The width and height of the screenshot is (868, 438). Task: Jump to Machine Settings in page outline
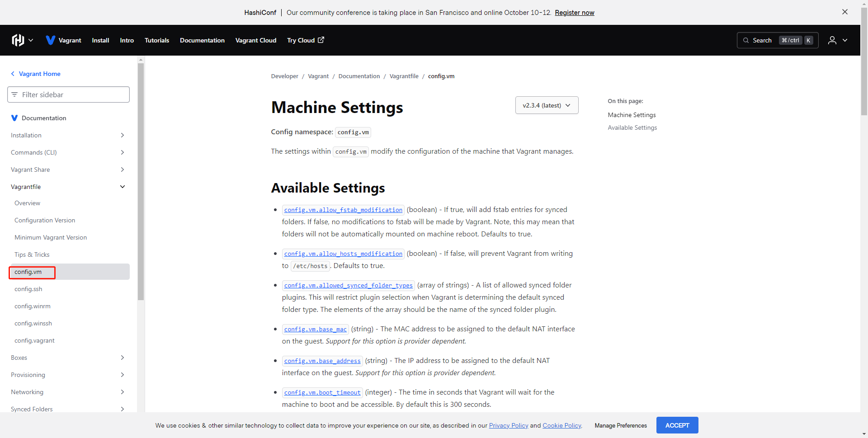632,115
